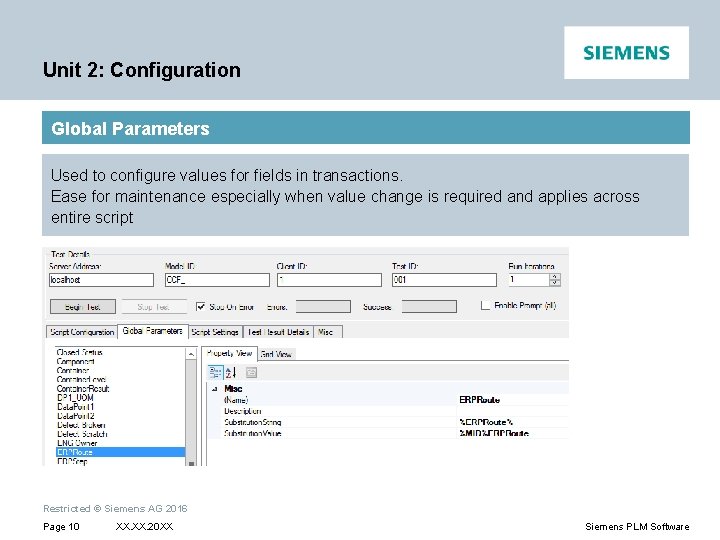This screenshot has height=540, width=720.
Task: Collapse the Misc property category
Action: [x=214, y=389]
